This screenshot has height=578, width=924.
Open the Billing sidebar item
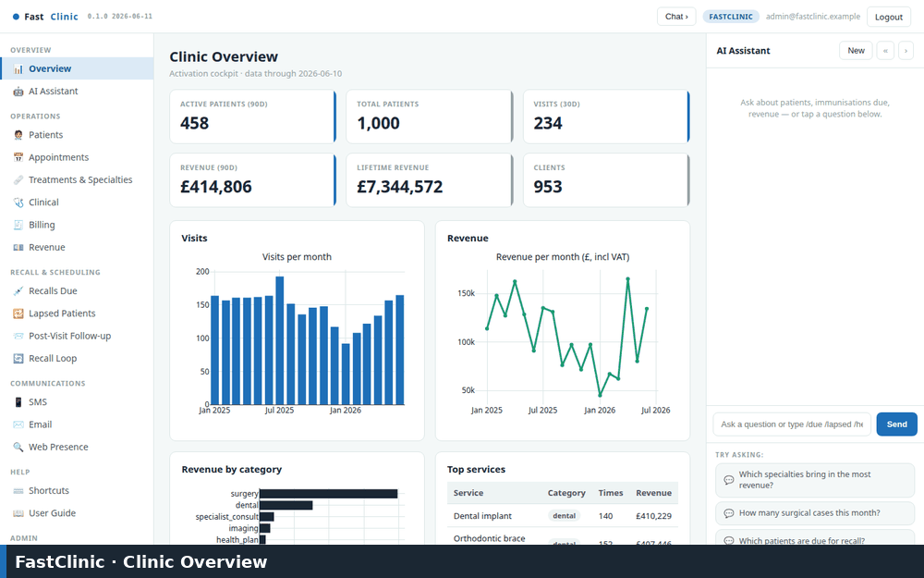click(78, 224)
